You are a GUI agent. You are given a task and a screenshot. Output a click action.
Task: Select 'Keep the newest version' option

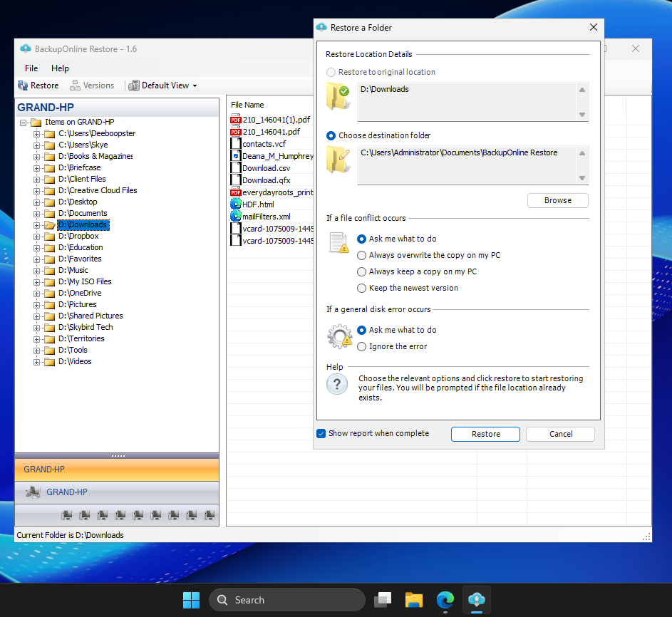[362, 288]
